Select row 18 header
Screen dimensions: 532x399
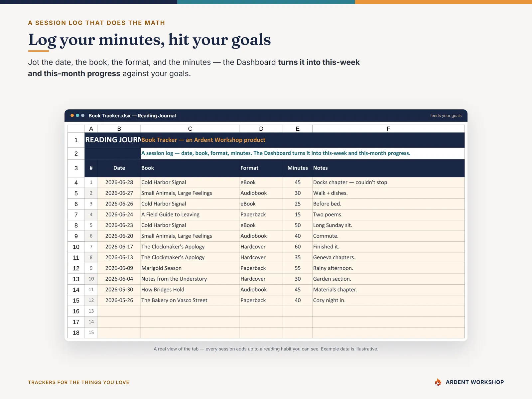coord(76,332)
